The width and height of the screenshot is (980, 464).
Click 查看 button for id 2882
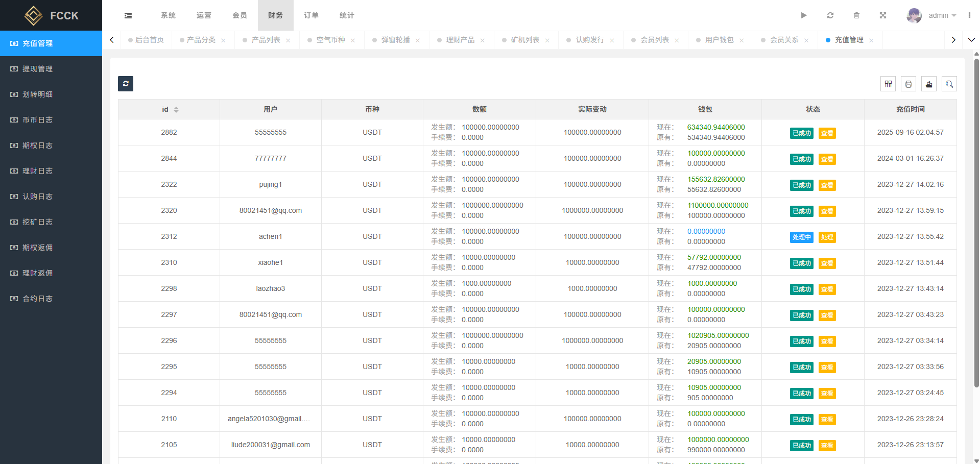click(x=827, y=133)
